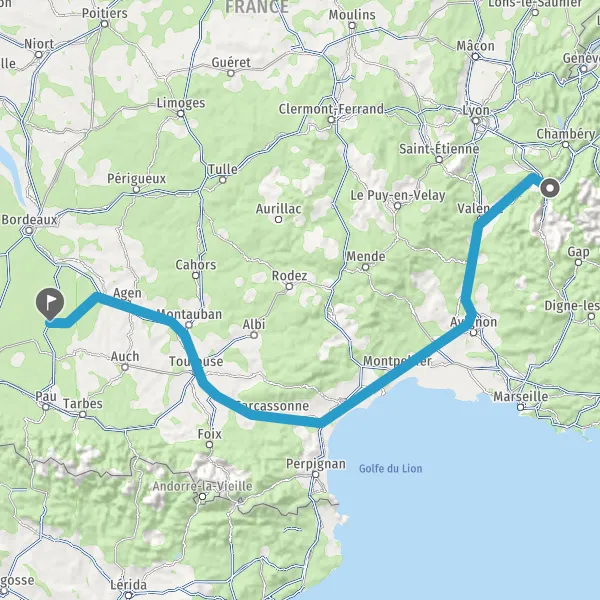
Task: Select the Bordeaux city marker
Action: [x=29, y=231]
